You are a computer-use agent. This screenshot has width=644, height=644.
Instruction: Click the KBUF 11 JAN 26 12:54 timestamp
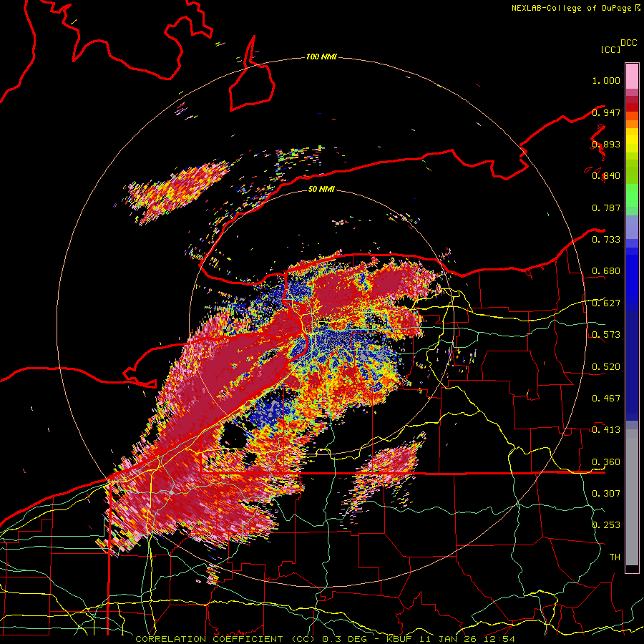pos(451,639)
